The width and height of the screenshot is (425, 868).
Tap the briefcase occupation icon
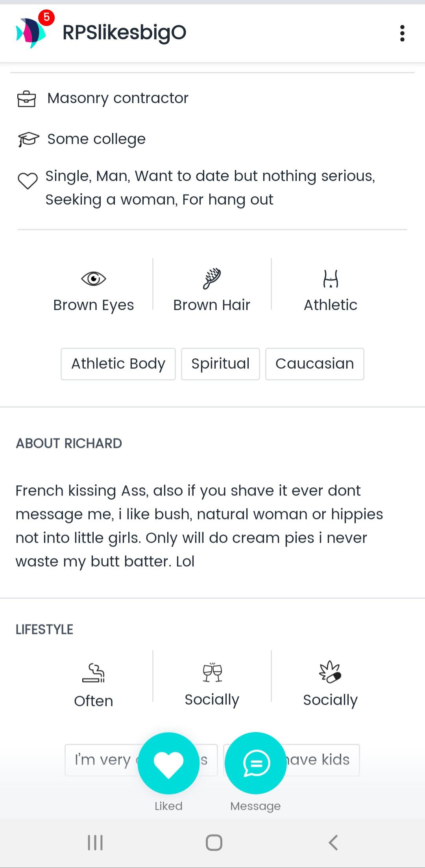point(26,99)
